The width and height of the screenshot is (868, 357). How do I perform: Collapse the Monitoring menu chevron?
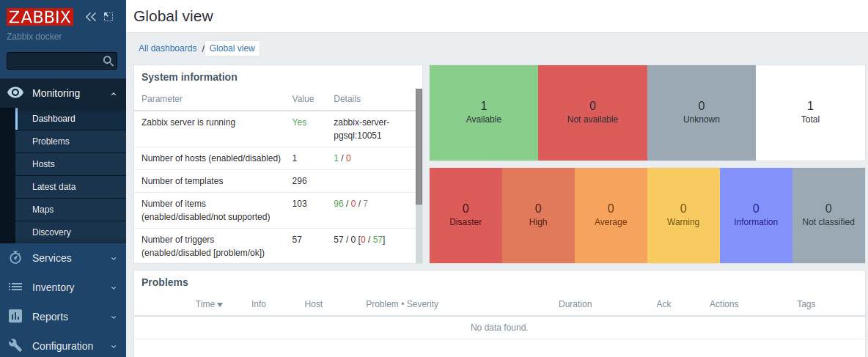pyautogui.click(x=114, y=94)
